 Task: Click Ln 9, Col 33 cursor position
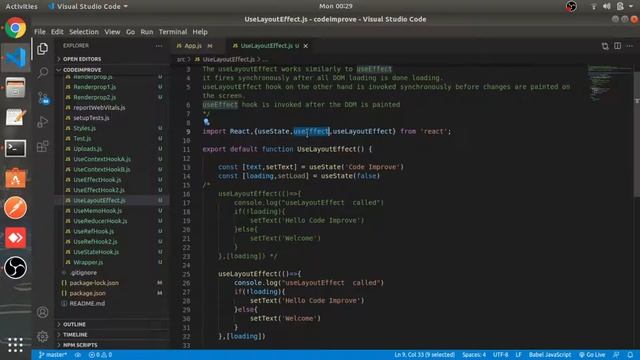(x=424, y=355)
